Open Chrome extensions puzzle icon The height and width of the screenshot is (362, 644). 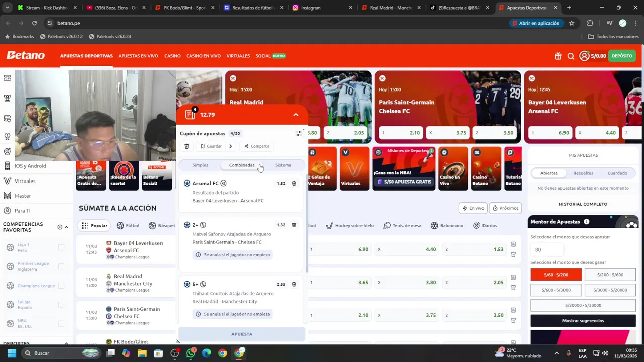[590, 23]
